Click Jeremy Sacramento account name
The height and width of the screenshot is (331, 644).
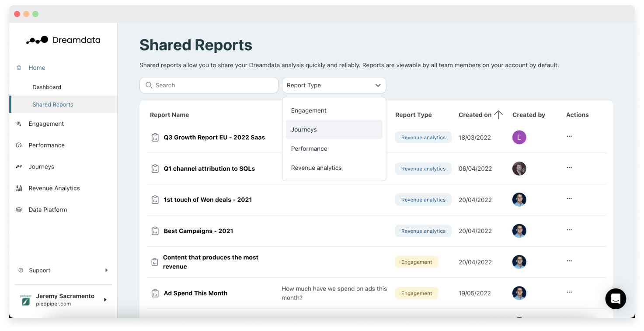(x=65, y=296)
